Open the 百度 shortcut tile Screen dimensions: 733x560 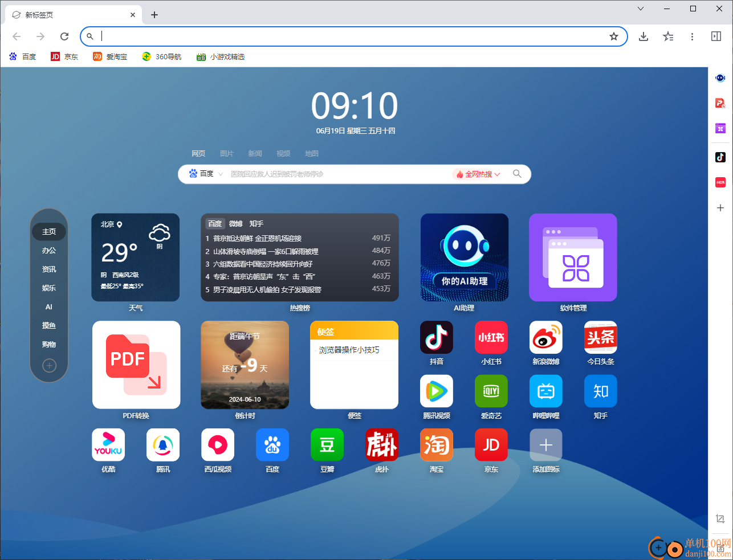[272, 445]
